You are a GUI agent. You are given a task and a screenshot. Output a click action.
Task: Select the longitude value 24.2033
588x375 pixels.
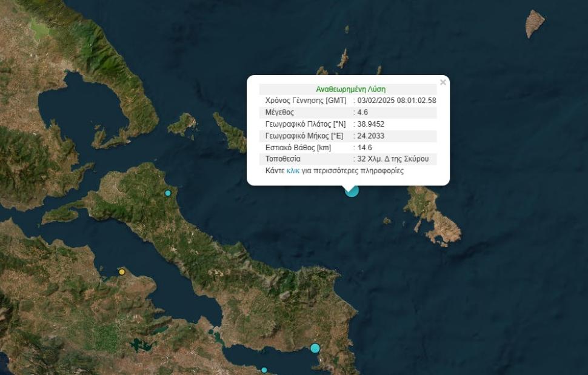[371, 136]
